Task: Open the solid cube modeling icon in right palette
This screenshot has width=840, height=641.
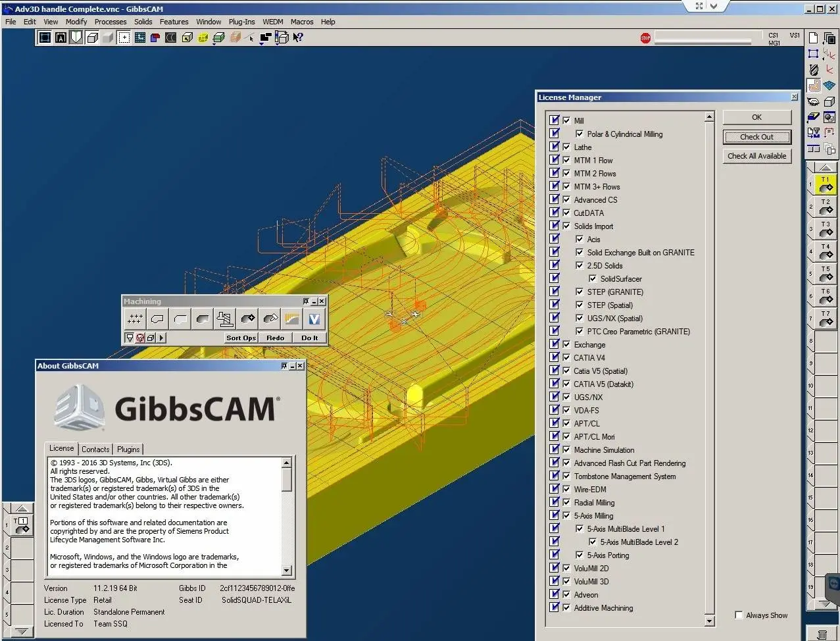Action: click(829, 101)
